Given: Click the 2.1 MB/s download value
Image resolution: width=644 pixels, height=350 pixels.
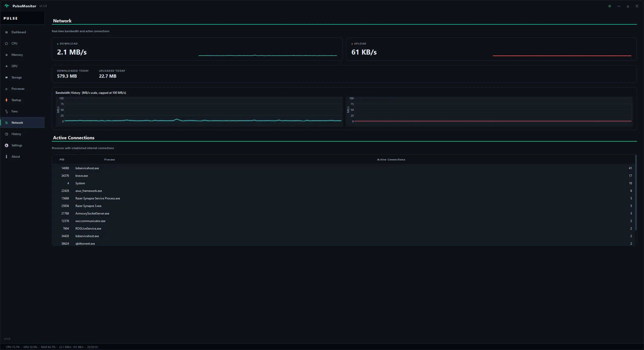Looking at the screenshot, I should coord(72,52).
